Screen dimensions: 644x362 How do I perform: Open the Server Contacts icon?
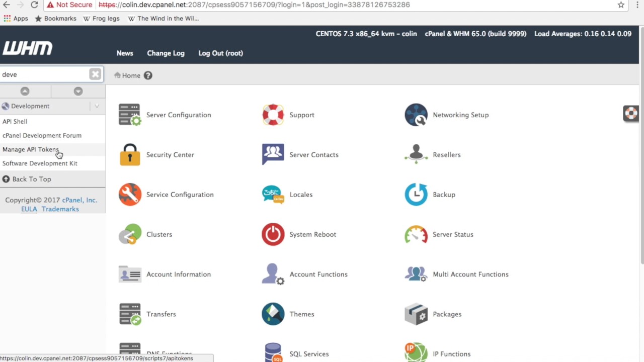pos(273,154)
